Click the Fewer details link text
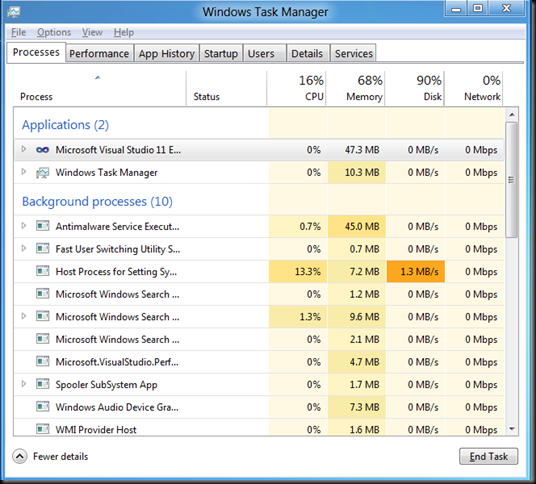The image size is (536, 484). pyautogui.click(x=61, y=456)
